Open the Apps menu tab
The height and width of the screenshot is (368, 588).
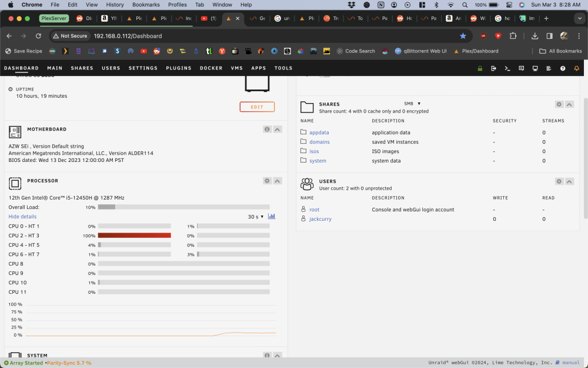(x=259, y=68)
